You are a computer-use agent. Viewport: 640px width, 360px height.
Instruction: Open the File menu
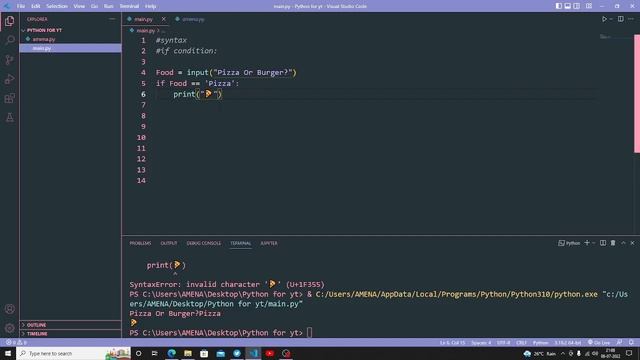[21, 6]
